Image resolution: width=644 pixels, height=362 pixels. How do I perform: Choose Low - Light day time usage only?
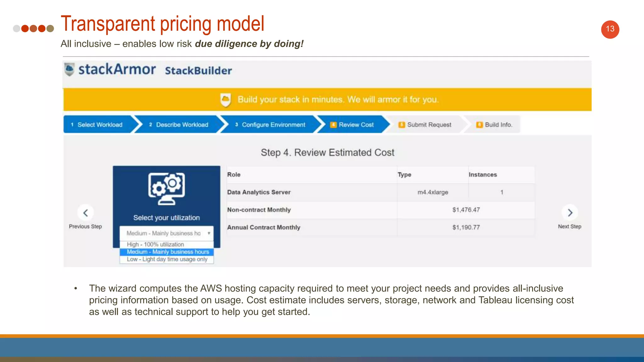tap(166, 259)
